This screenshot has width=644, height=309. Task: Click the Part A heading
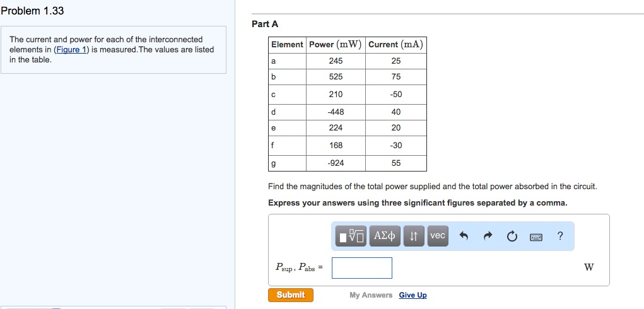point(265,24)
